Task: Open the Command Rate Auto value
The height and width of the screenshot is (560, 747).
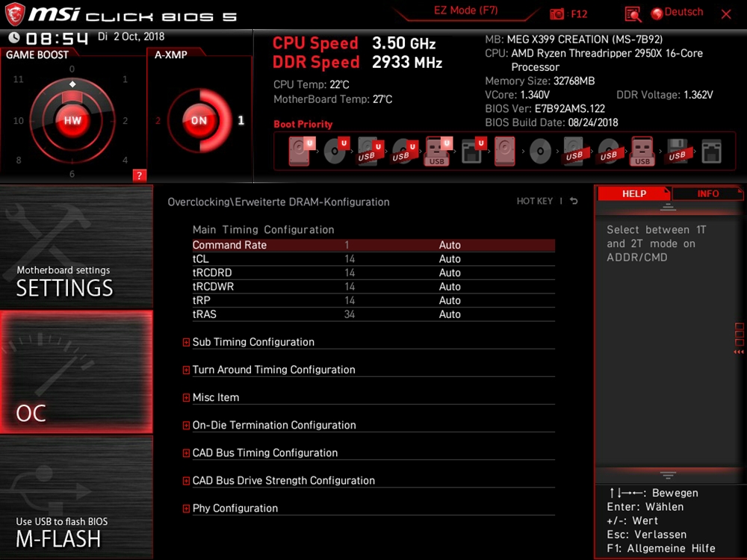Action: click(450, 245)
